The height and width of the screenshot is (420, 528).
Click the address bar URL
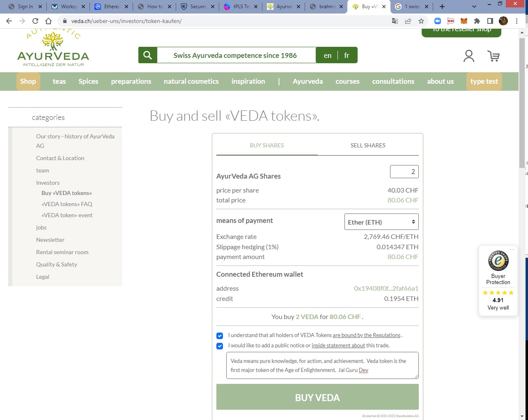tap(126, 21)
